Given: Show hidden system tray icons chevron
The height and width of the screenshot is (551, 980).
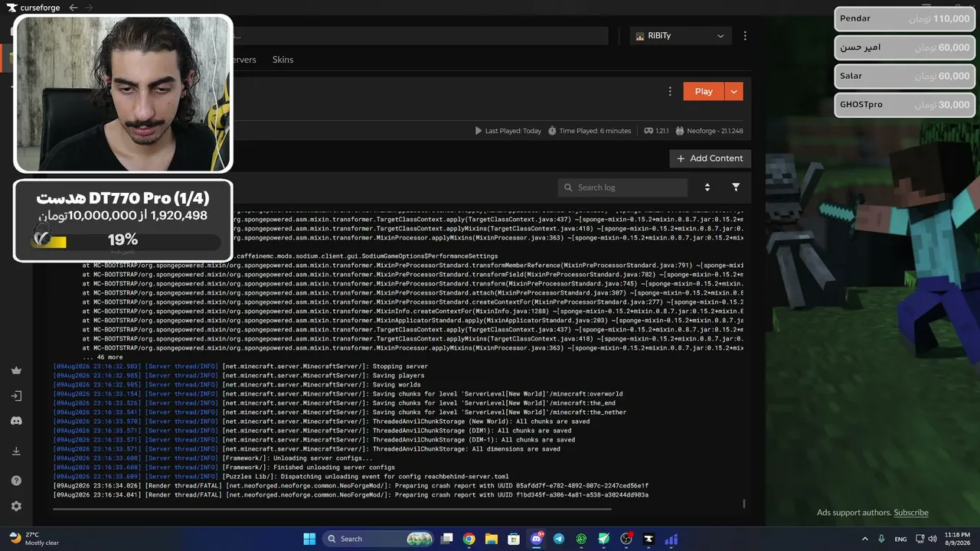Looking at the screenshot, I should click(x=865, y=539).
